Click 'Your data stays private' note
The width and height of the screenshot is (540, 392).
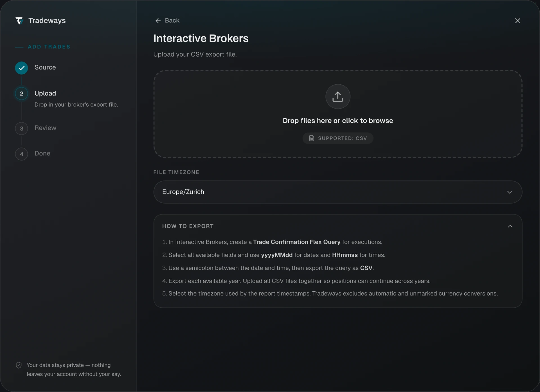[74, 370]
